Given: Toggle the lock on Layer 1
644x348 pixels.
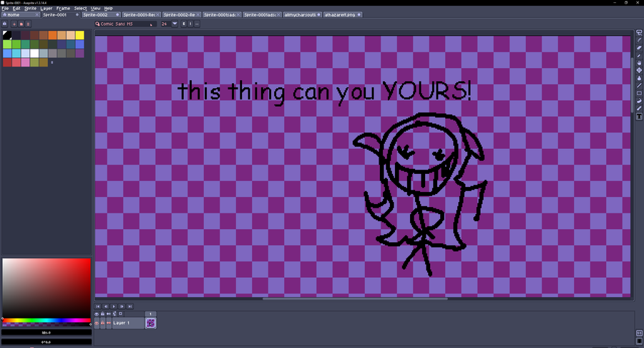Looking at the screenshot, I should pos(102,323).
